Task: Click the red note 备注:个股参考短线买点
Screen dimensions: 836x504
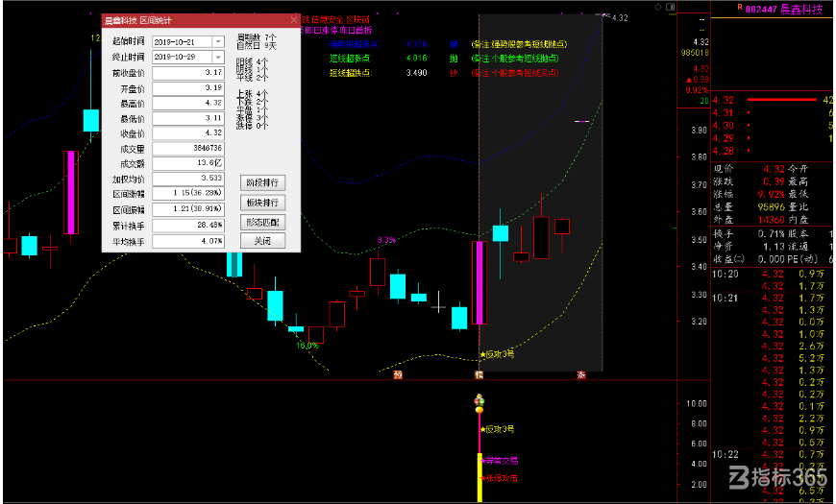Action: click(x=515, y=73)
